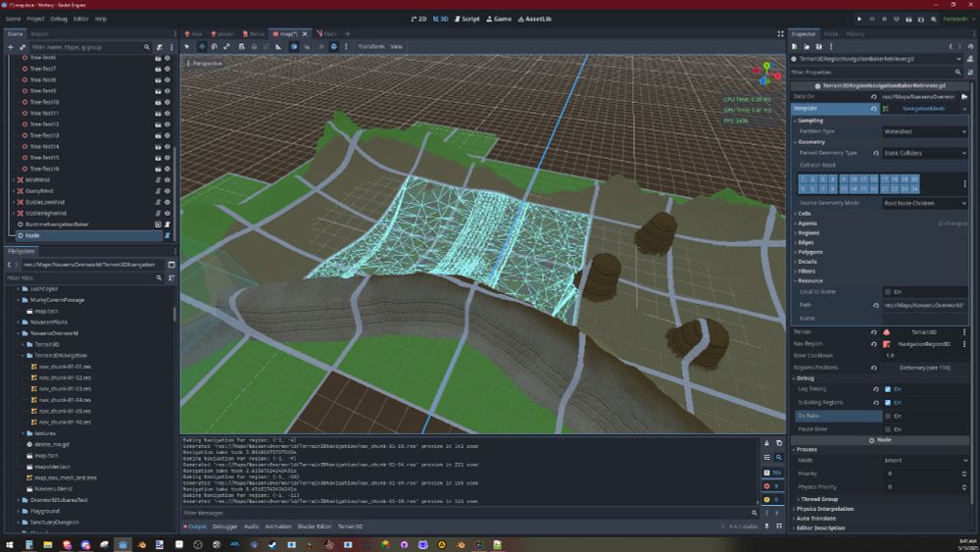This screenshot has width=980, height=552.
Task: Open the Partition Type dropdown
Action: pyautogui.click(x=924, y=131)
